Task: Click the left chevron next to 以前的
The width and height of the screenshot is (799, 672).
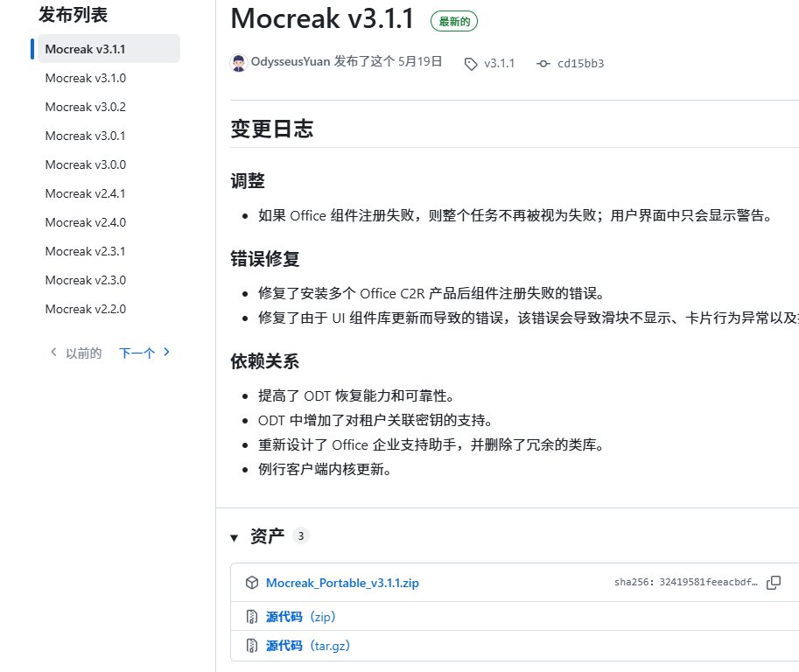Action: coord(53,352)
